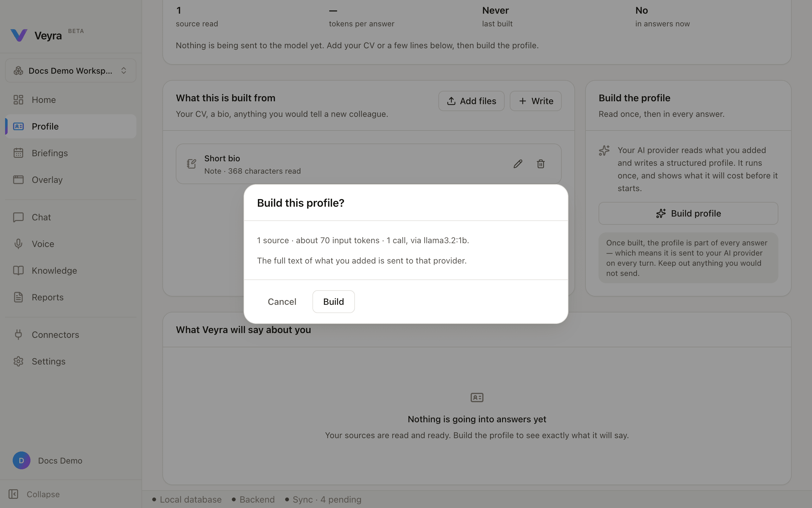The width and height of the screenshot is (812, 508).
Task: Click the Knowledge book icon
Action: click(18, 271)
